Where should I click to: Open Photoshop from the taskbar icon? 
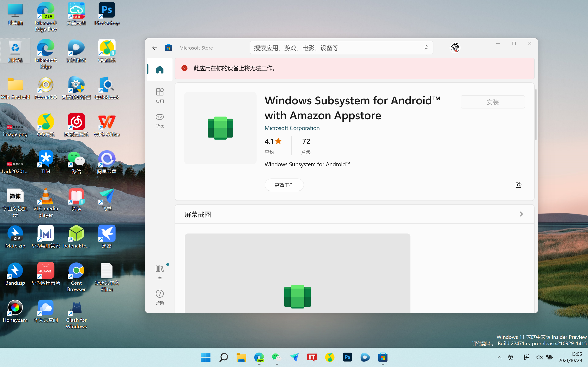[347, 357]
